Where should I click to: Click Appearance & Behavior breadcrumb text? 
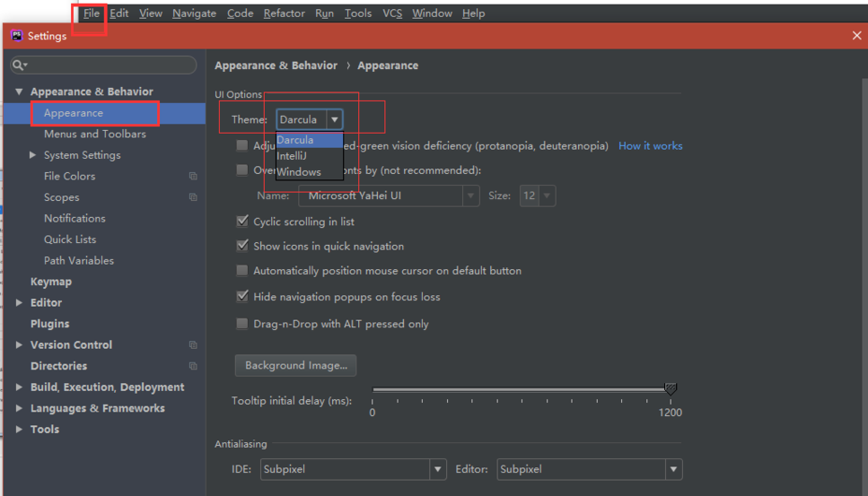pos(276,65)
